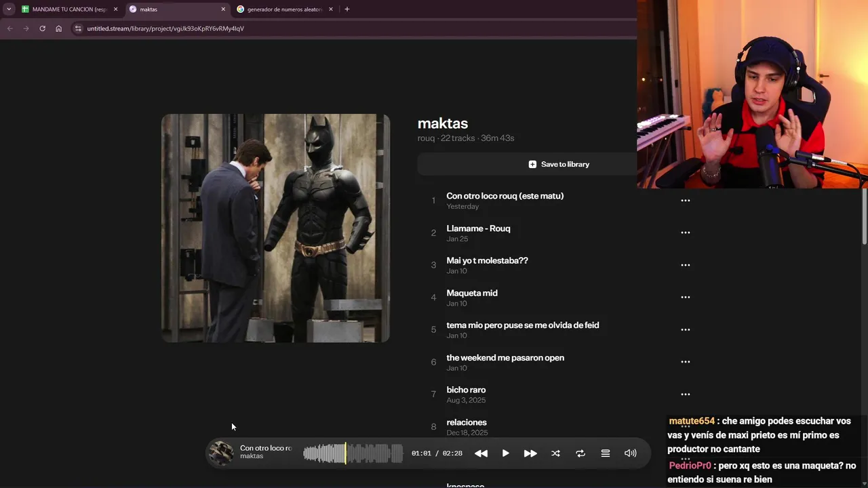
Task: Close the generador de numeros tab
Action: pyautogui.click(x=331, y=9)
